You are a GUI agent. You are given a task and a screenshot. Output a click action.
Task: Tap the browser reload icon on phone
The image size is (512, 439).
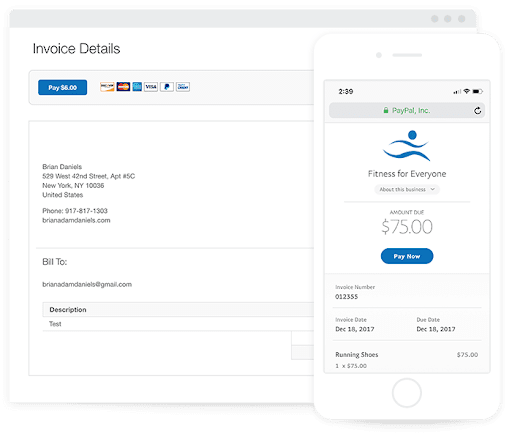coord(478,111)
